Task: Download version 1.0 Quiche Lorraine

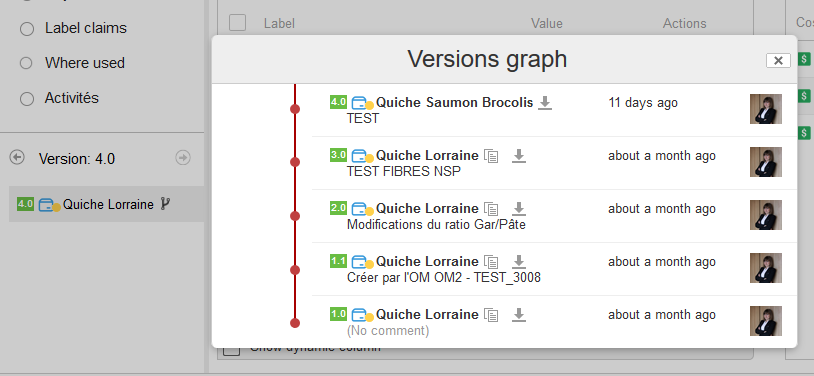Action: click(519, 315)
